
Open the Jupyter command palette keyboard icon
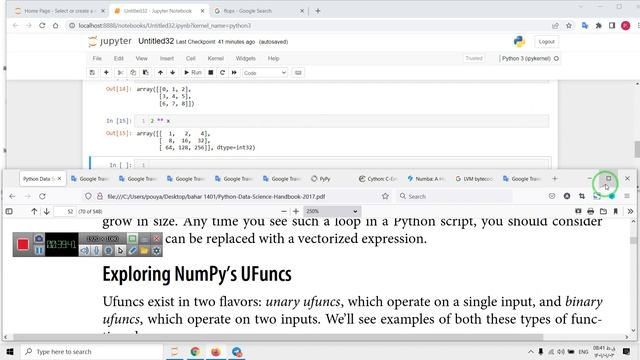coord(298,73)
